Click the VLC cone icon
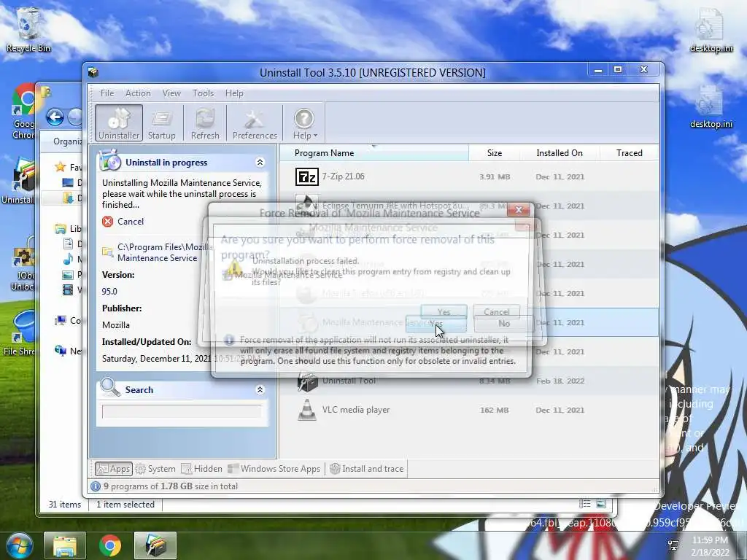Screen dimensions: 747x560 307,410
